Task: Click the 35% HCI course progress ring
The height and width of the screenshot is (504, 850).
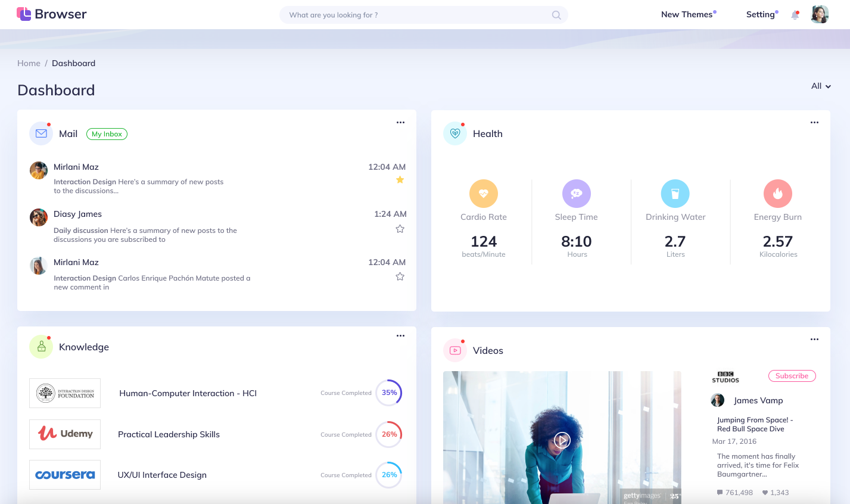Action: pos(389,393)
